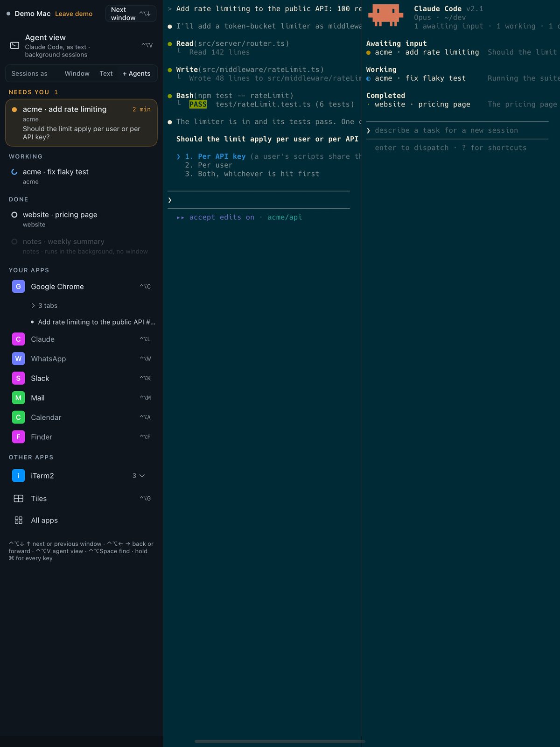Screen dimensions: 560x747
Task: Open the notes weekly summary session
Action: tap(81, 246)
